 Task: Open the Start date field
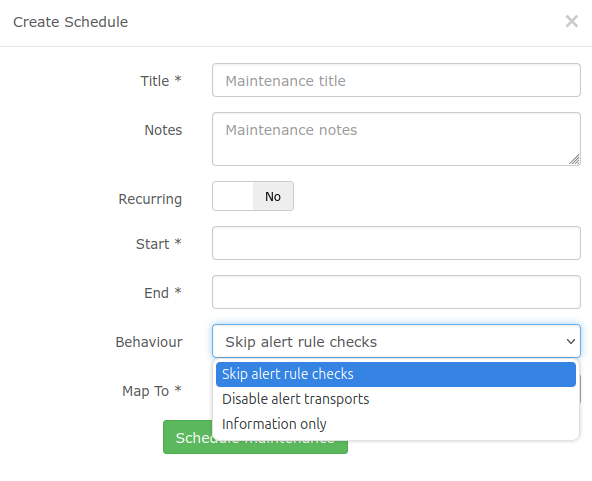(396, 243)
